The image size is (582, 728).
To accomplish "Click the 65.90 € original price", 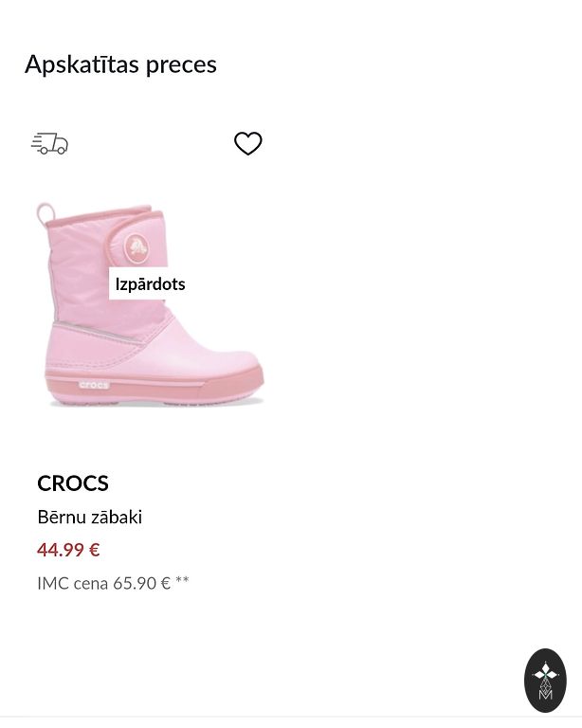I will (141, 583).
